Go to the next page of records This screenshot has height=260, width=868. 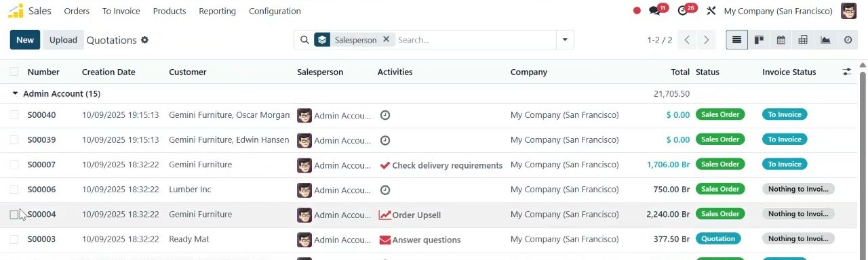707,40
